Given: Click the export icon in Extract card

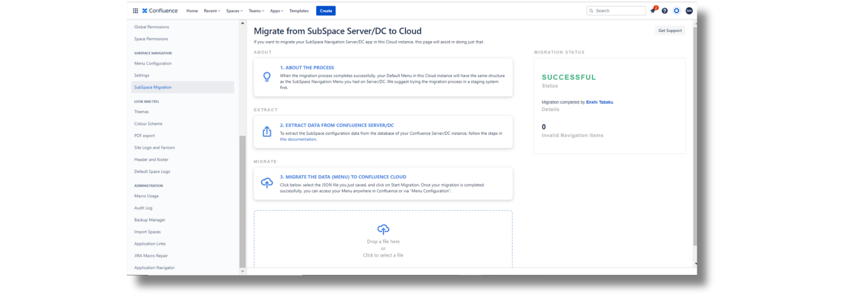Looking at the screenshot, I should click(267, 132).
